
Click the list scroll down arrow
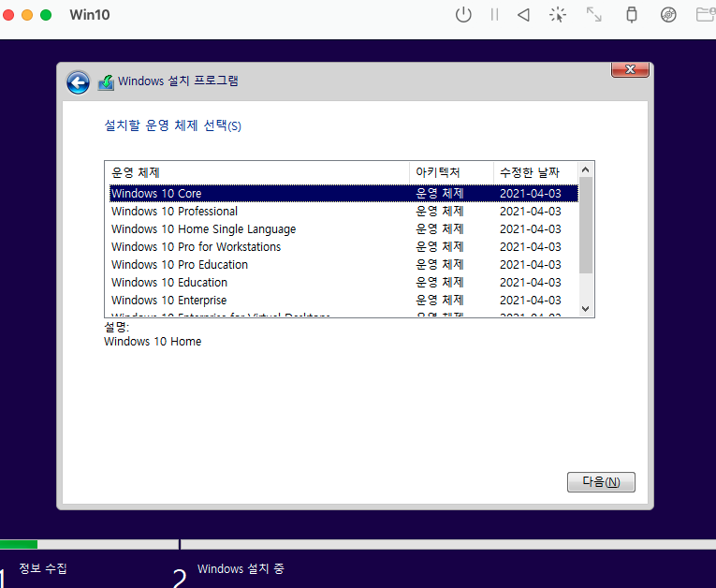pos(586,309)
